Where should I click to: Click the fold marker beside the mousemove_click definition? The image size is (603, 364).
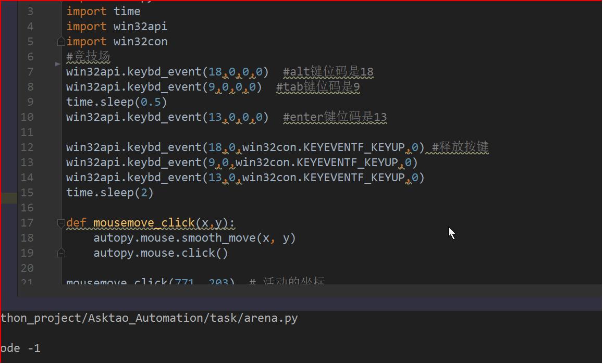(x=61, y=222)
